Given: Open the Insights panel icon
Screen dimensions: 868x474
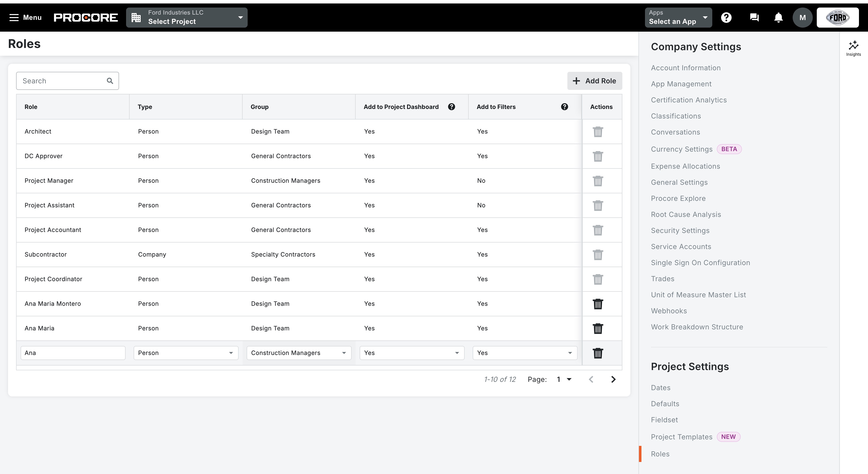Looking at the screenshot, I should coord(853,47).
